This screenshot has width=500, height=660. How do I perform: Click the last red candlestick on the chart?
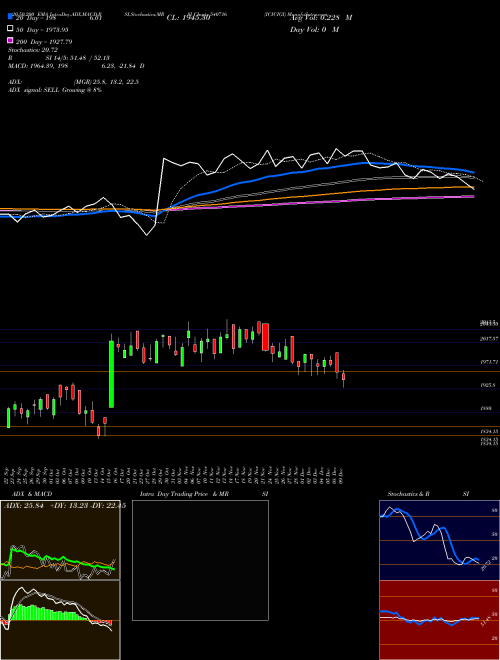click(x=343, y=377)
